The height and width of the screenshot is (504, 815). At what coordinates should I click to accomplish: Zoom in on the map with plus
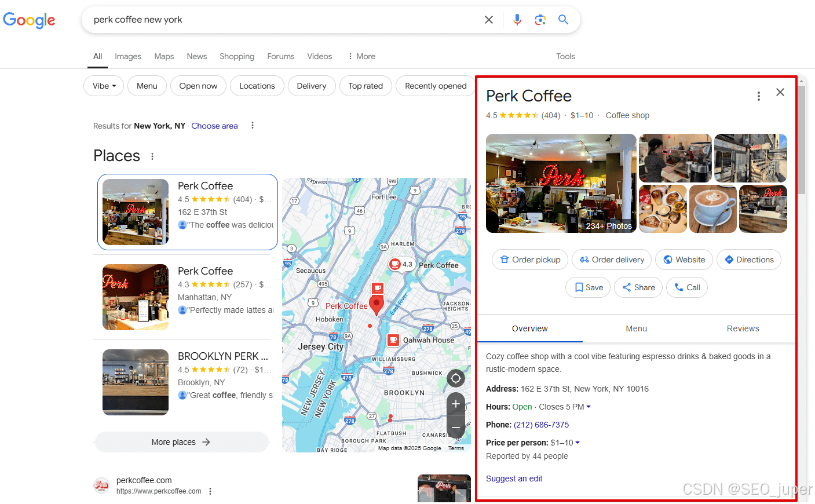tap(456, 404)
